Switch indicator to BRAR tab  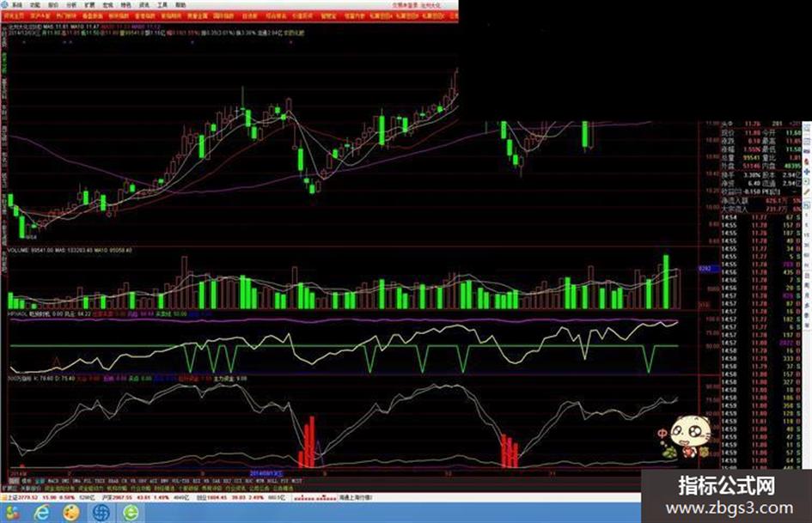click(112, 481)
